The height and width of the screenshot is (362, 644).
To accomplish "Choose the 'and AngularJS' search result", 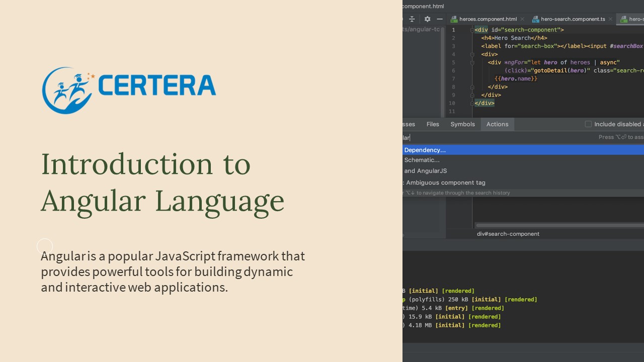I will [x=523, y=171].
